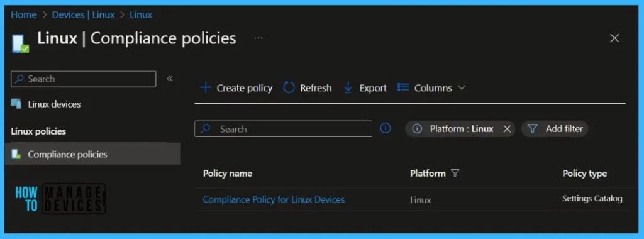Click the page header device icon
Image resolution: width=644 pixels, height=239 pixels.
point(20,43)
